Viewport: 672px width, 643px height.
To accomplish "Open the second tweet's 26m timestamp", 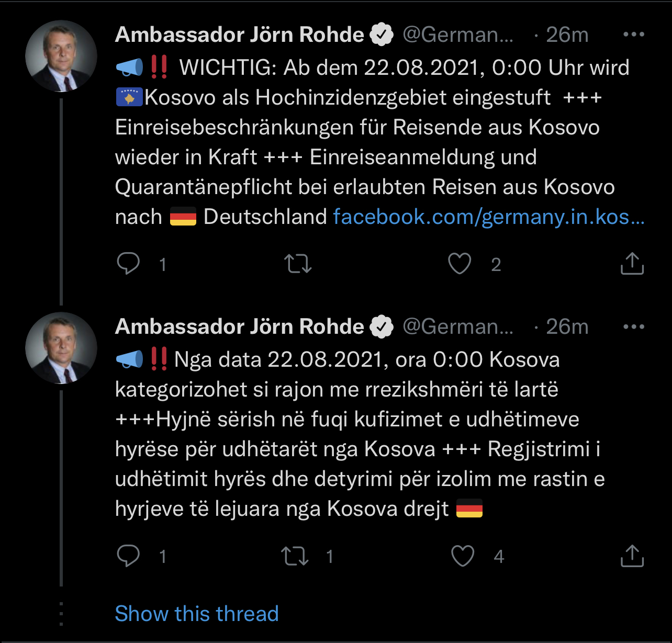I will click(x=567, y=327).
